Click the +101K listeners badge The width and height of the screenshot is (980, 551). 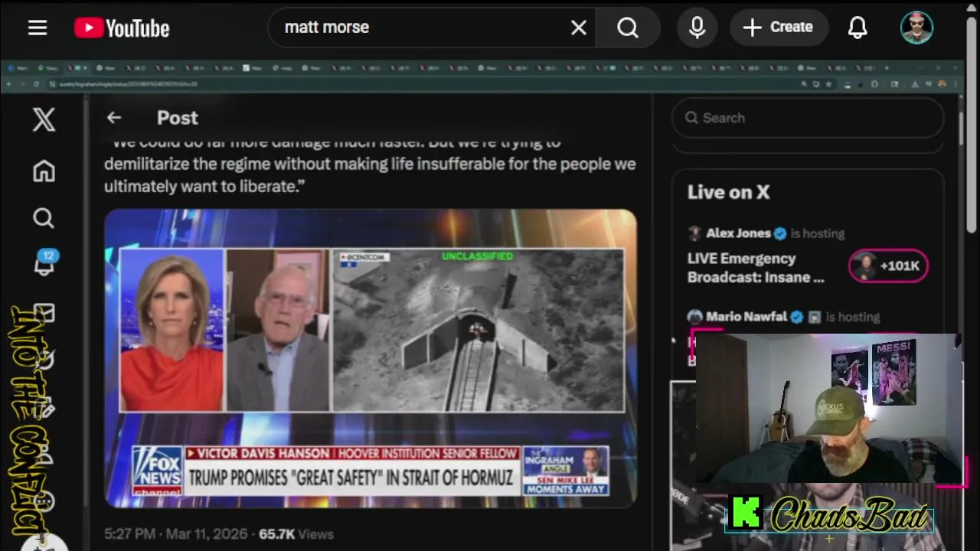pos(888,266)
